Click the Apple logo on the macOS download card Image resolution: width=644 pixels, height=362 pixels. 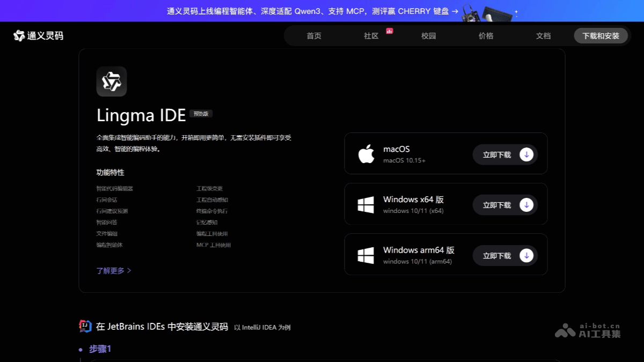click(x=367, y=154)
